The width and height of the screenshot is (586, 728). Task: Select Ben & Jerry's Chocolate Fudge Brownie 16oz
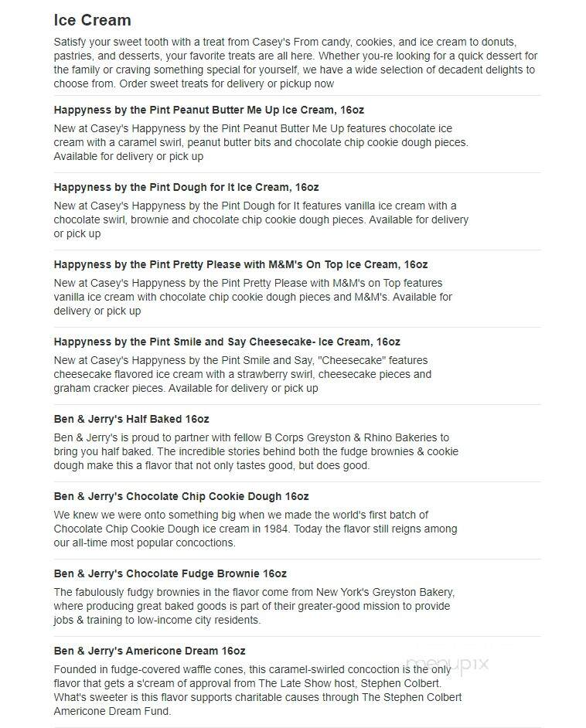pos(170,573)
